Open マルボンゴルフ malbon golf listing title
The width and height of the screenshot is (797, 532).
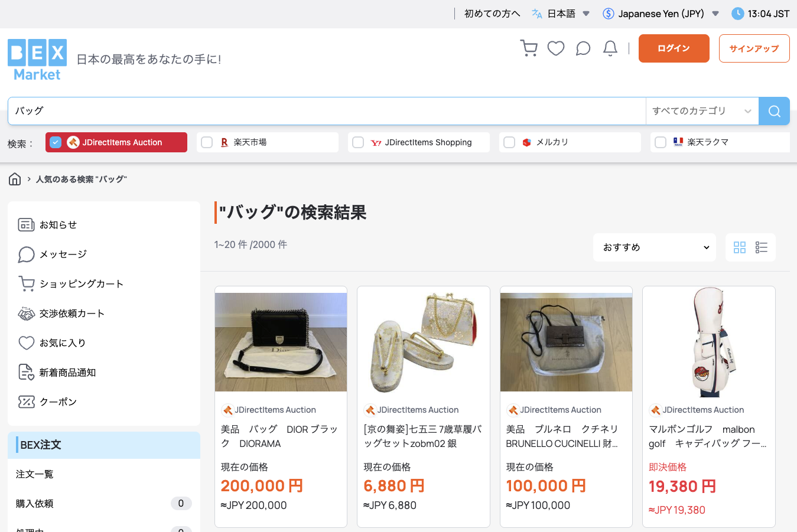coord(708,436)
